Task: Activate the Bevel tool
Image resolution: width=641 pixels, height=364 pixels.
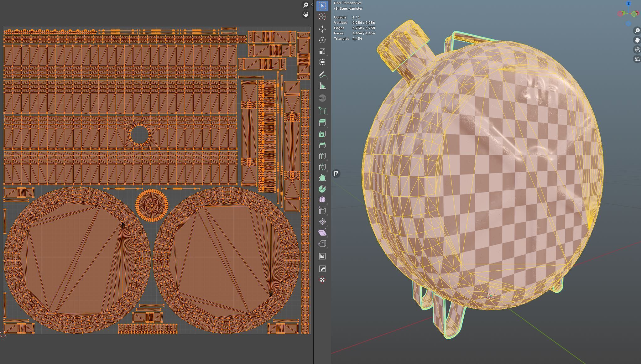Action: [322, 145]
